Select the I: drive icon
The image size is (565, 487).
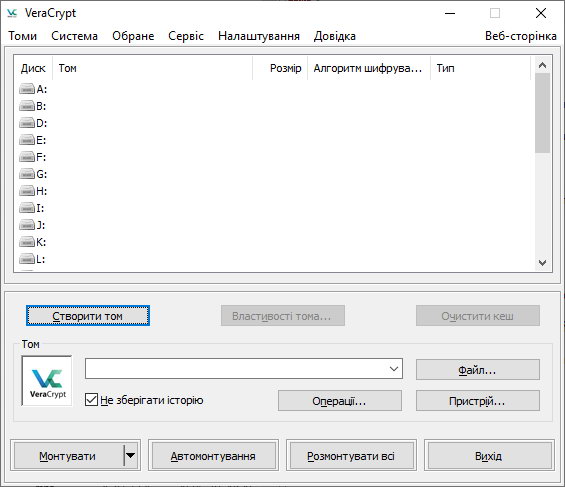tap(27, 208)
